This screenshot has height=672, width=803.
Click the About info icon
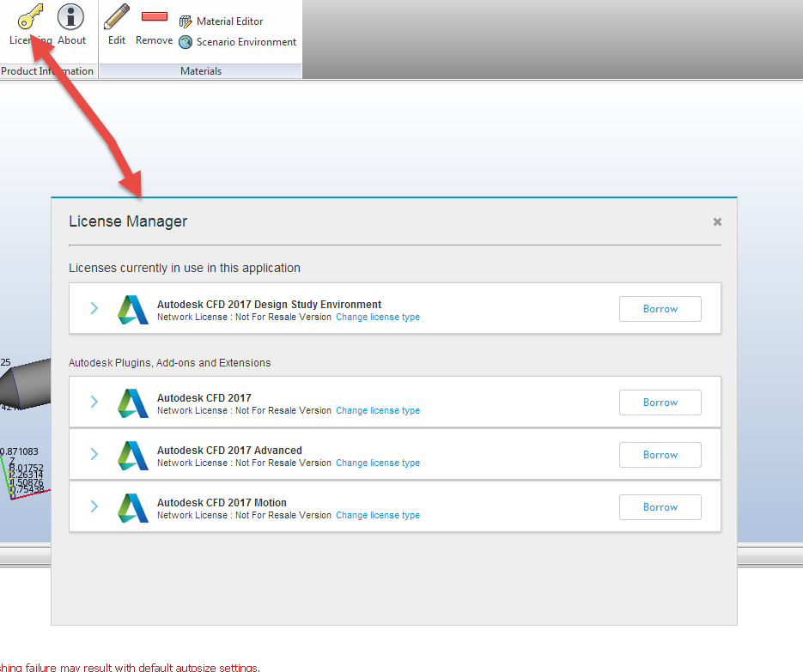(x=70, y=19)
